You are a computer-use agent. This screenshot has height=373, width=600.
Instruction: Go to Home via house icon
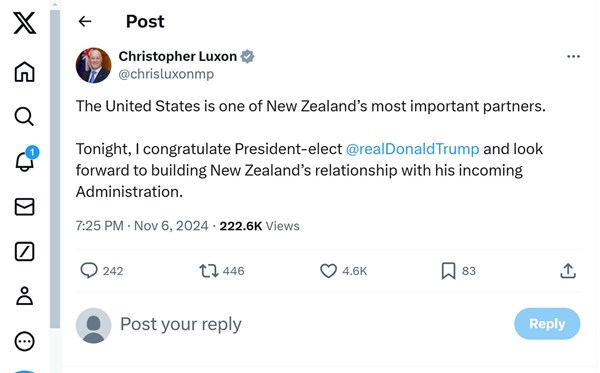coord(24,72)
